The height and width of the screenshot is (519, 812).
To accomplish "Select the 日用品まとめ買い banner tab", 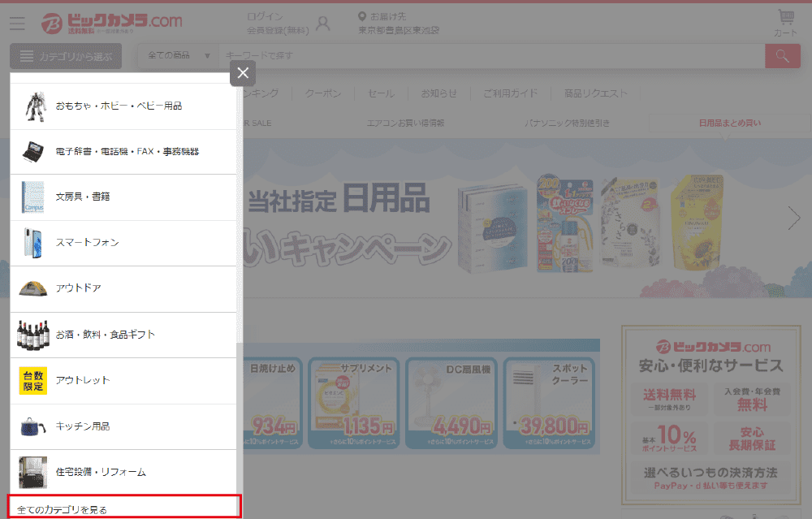I will (x=730, y=123).
